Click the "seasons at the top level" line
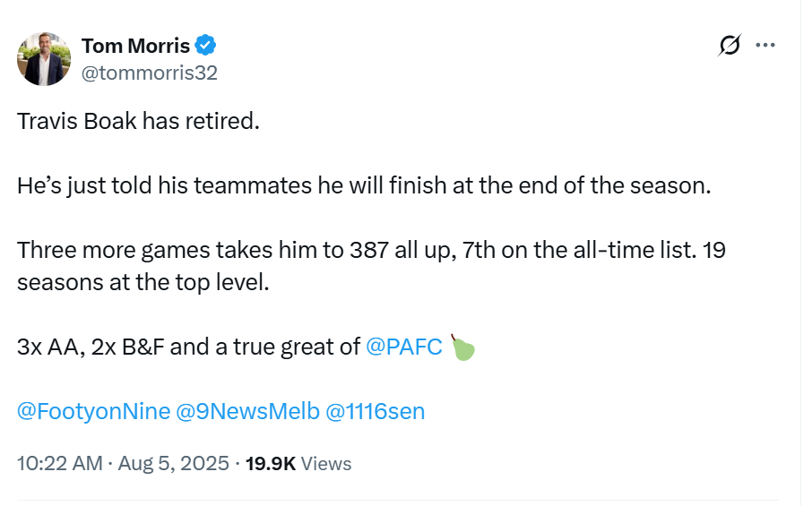The height and width of the screenshot is (506, 812). (x=143, y=281)
